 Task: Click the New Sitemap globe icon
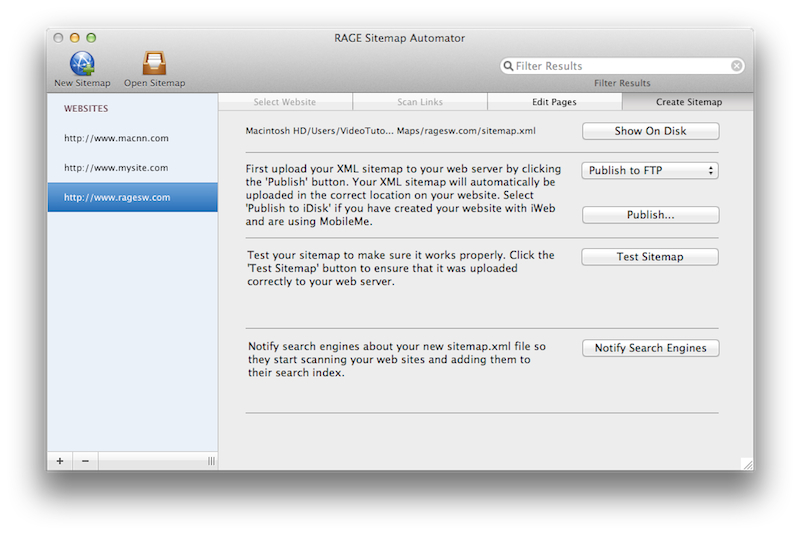(x=82, y=63)
